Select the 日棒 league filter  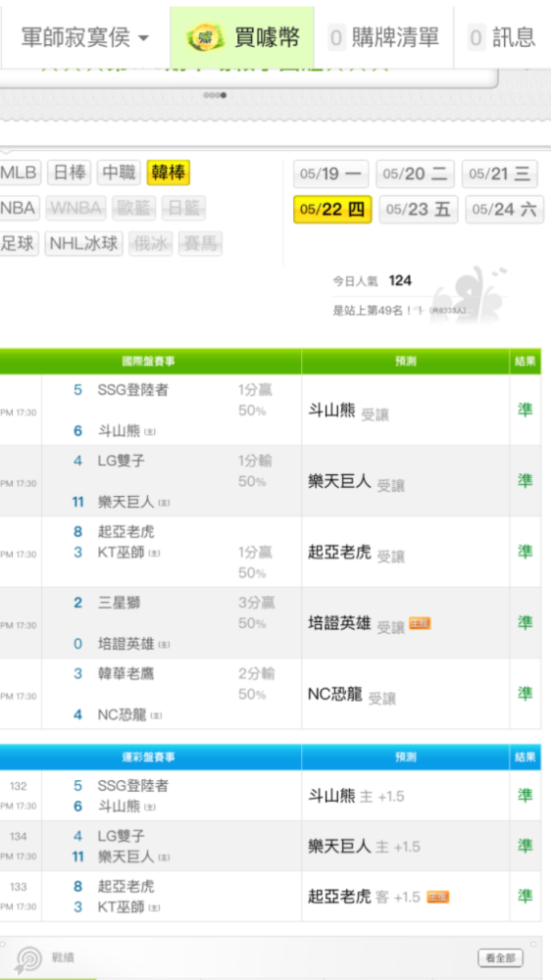point(70,173)
